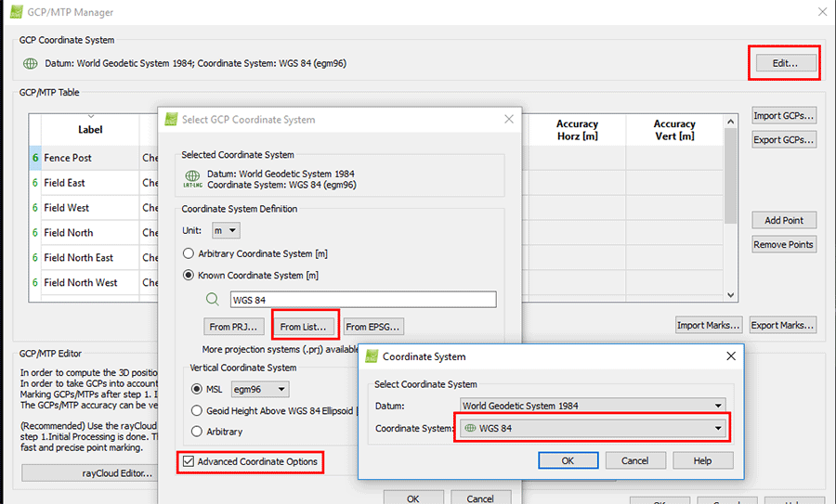Choose MSL vertical coordinate radio button
The height and width of the screenshot is (504, 836).
196,389
